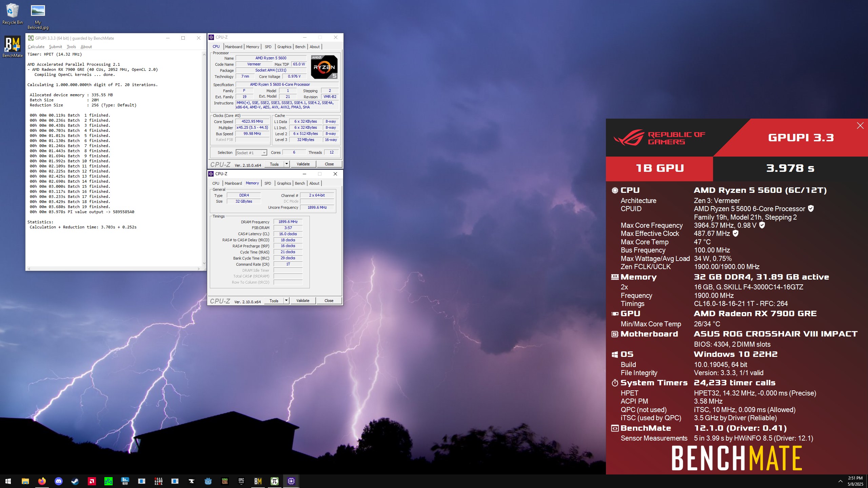Screen dimensions: 868x488
Task: Click Tools button in bottom CPU-Z window
Action: click(274, 301)
